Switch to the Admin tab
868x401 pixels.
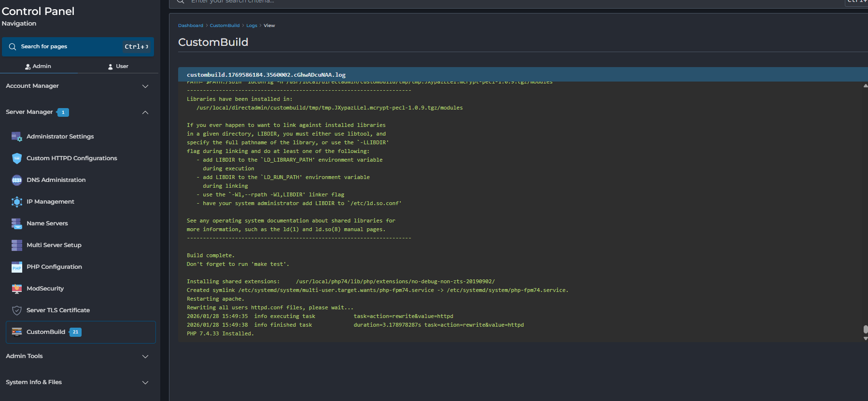[x=38, y=67]
